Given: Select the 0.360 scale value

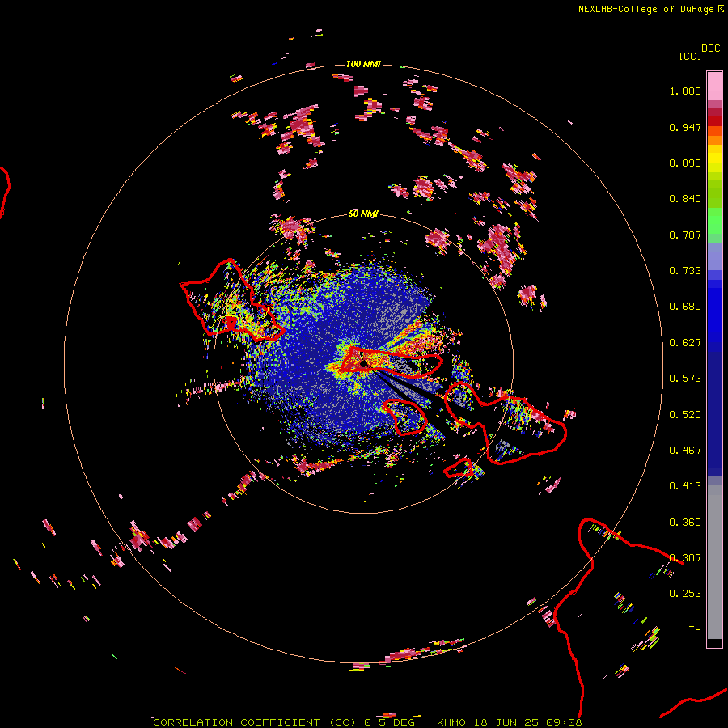Looking at the screenshot, I should 685,522.
